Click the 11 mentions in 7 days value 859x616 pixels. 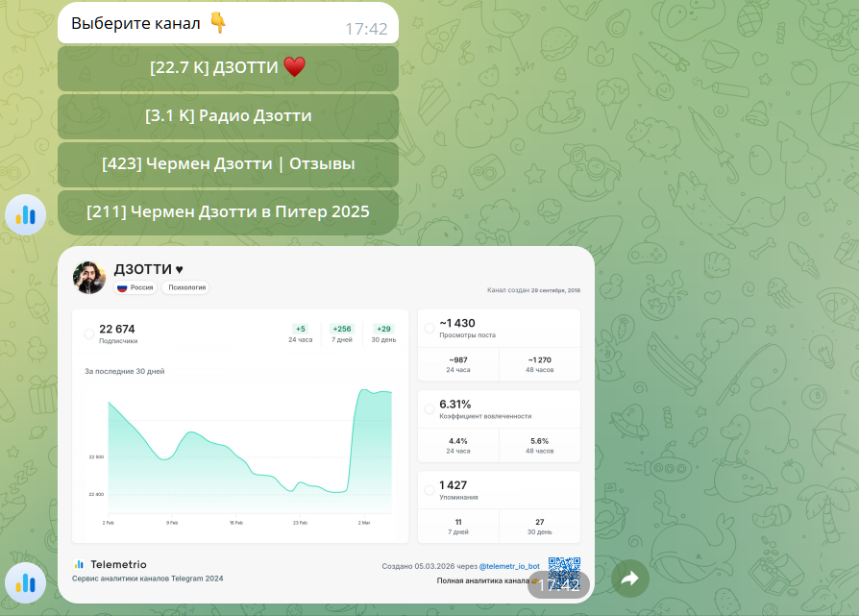(458, 522)
